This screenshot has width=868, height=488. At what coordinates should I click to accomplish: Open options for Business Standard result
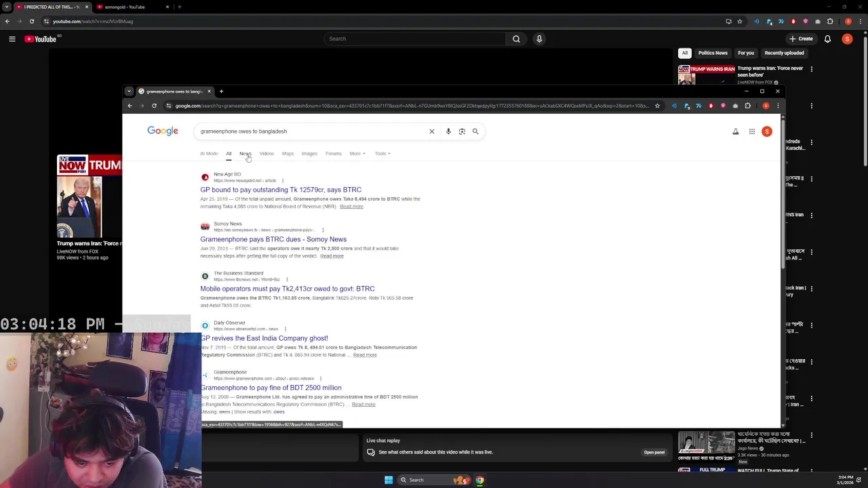click(x=287, y=280)
